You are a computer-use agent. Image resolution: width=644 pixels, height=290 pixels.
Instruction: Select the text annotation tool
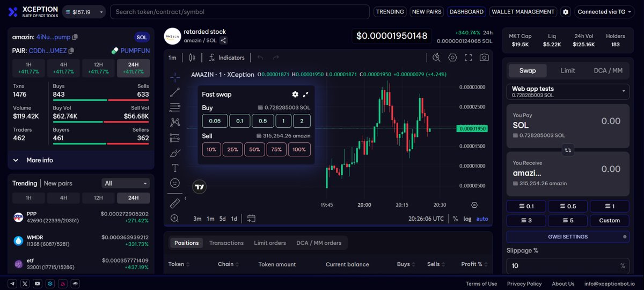[175, 168]
